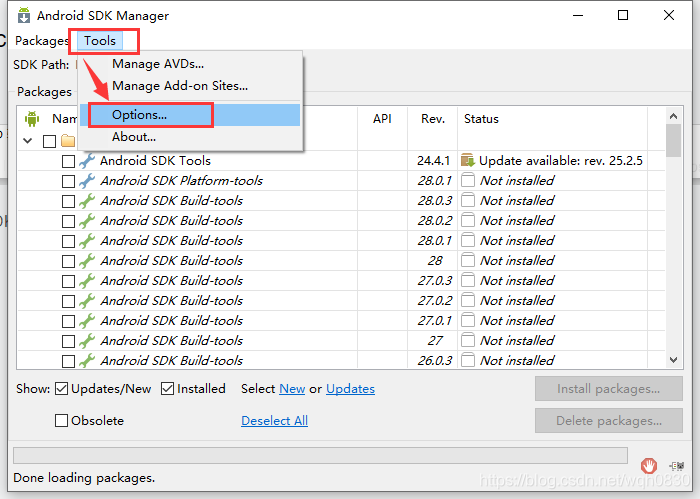Open the About... menu entry
Viewport: 700px width, 499px height.
tap(133, 137)
